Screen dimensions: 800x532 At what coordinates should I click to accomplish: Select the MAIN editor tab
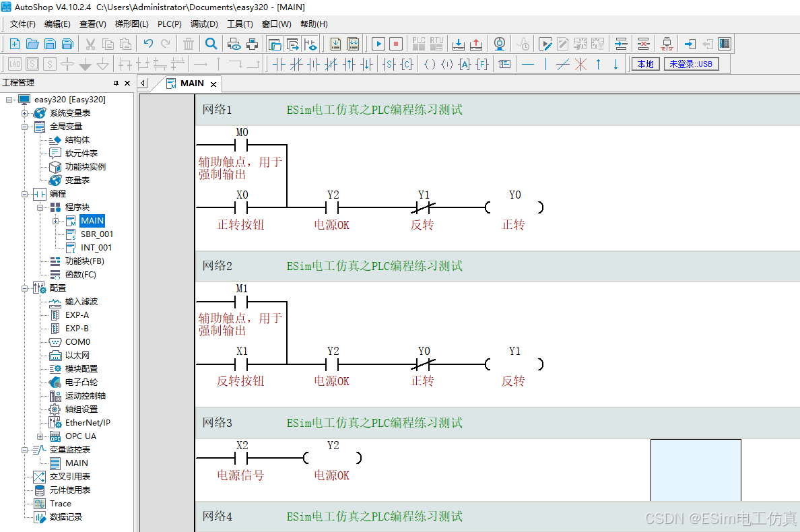click(192, 83)
